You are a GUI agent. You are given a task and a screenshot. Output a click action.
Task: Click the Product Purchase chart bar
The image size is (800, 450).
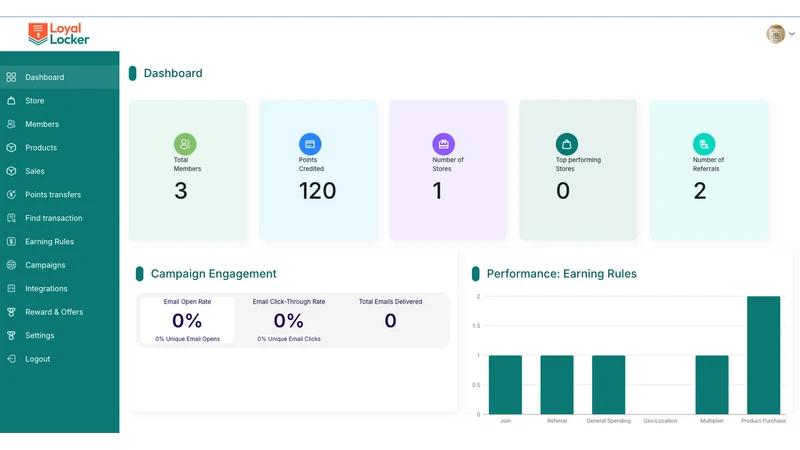coord(763,355)
